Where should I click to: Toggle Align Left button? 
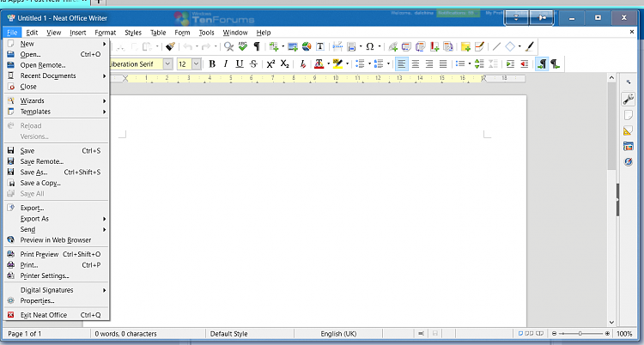(x=401, y=64)
